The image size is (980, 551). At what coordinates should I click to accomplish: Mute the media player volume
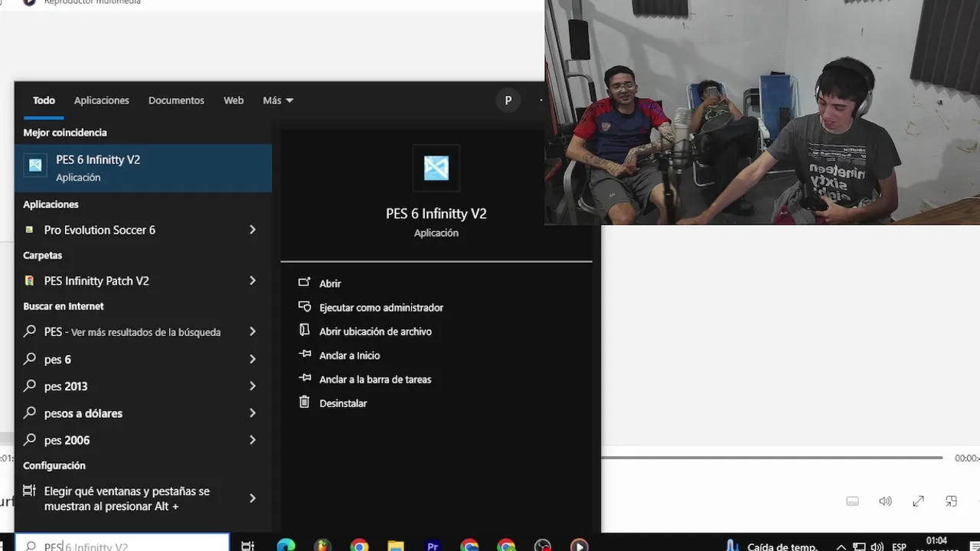coord(885,501)
